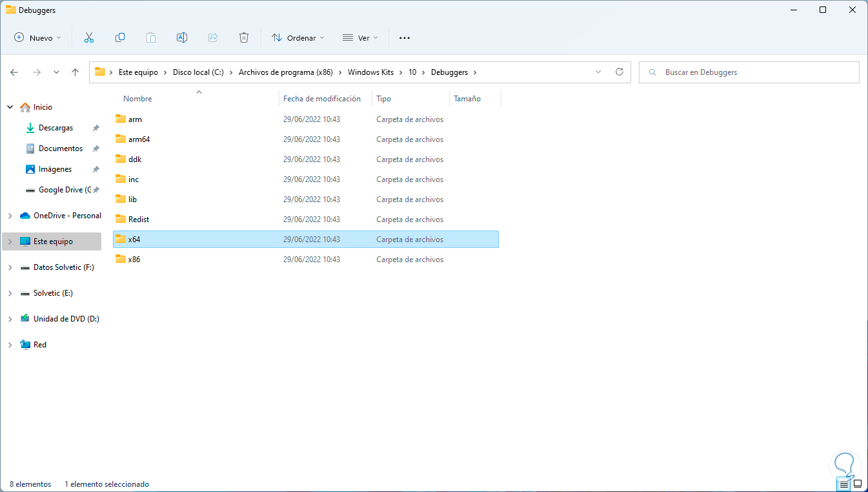Select Este equipo in address breadcrumb
Screen dimensions: 868x492
[x=138, y=72]
